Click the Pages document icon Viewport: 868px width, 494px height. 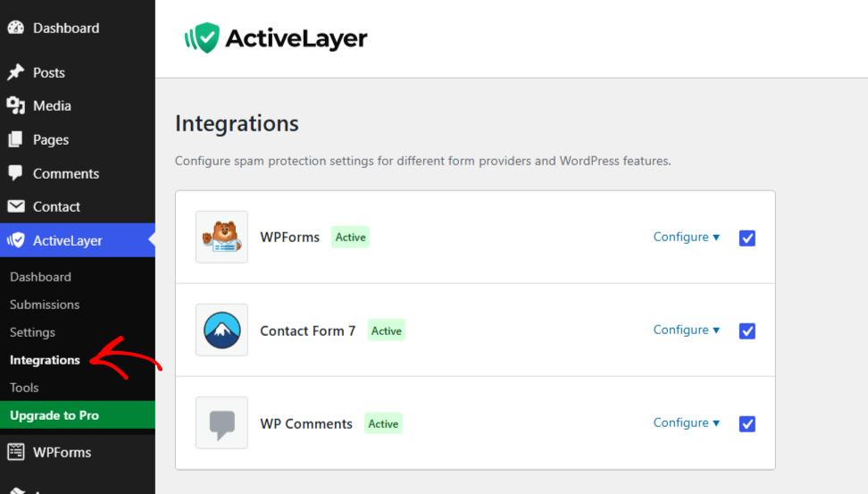[15, 139]
